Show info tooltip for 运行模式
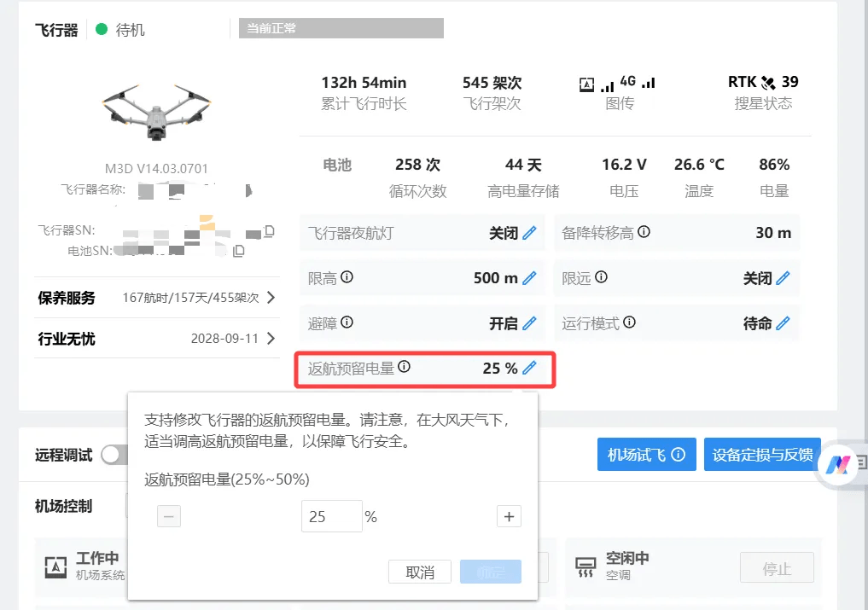The width and height of the screenshot is (868, 610). point(629,322)
